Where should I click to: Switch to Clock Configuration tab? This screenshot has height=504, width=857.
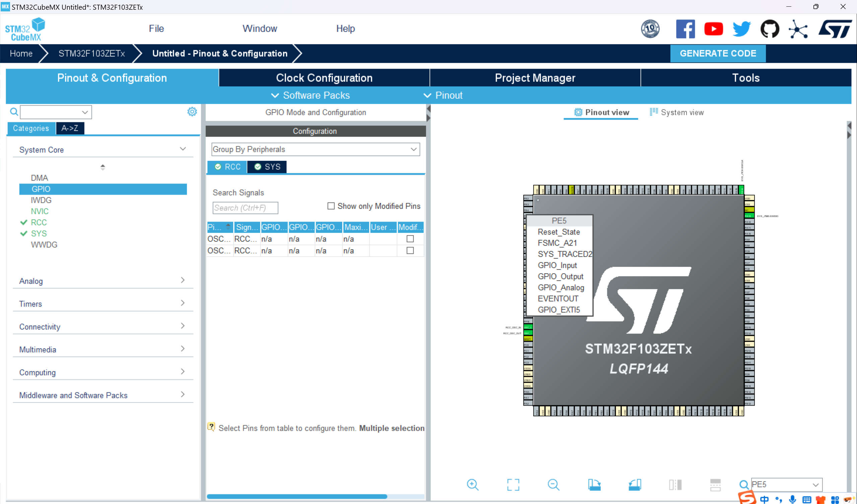324,78
